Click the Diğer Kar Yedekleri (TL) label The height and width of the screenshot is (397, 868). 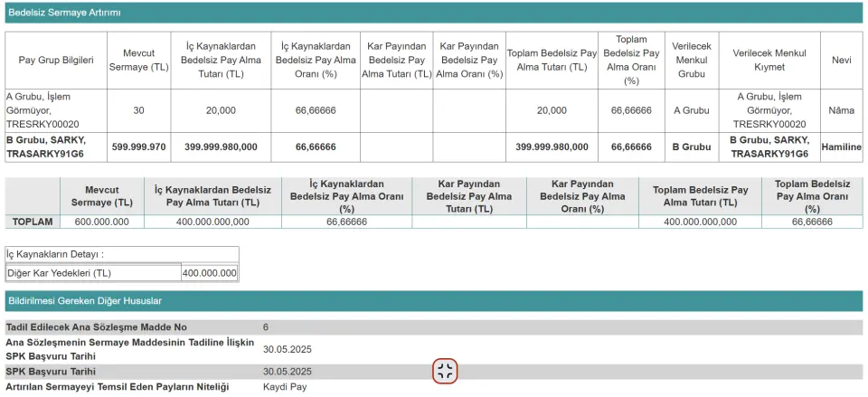click(59, 272)
